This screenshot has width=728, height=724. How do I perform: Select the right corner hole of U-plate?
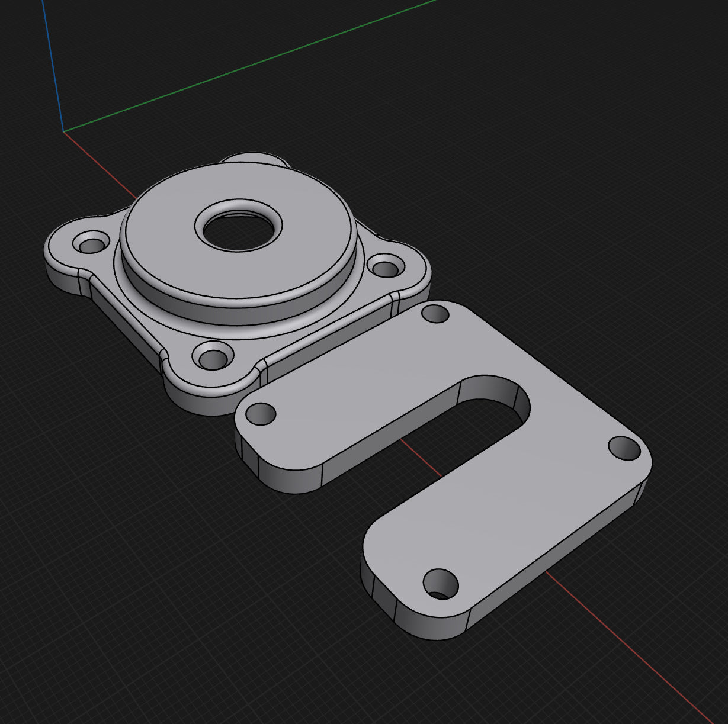click(625, 448)
